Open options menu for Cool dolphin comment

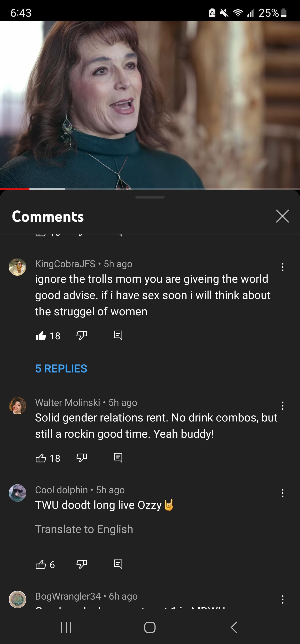(x=282, y=493)
